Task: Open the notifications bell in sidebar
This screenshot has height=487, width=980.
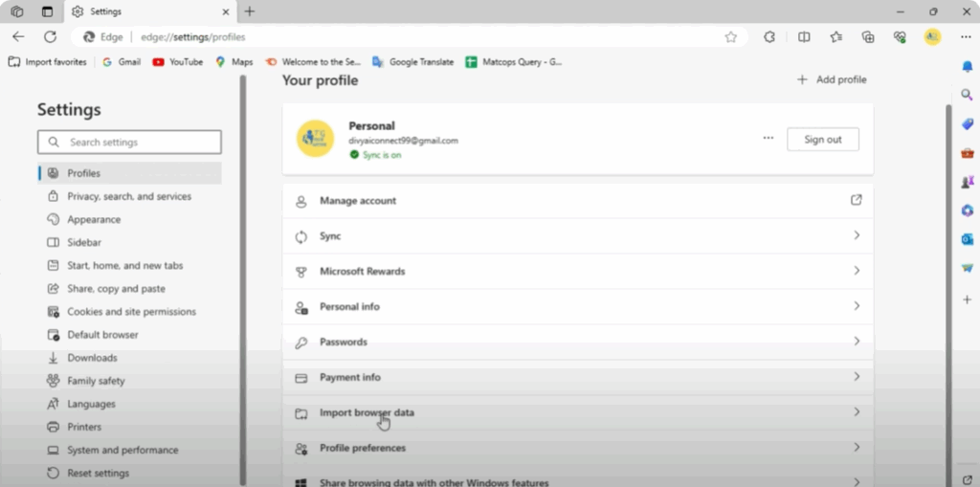Action: tap(968, 66)
